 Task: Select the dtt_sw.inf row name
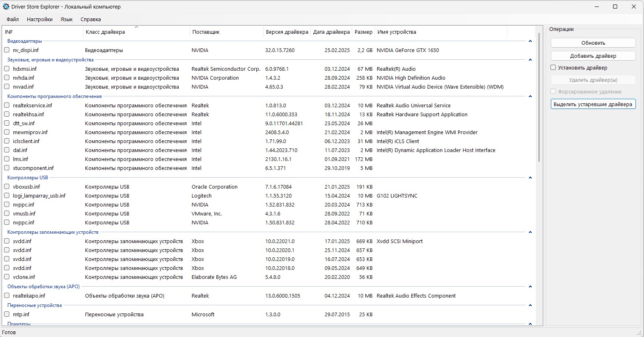(24, 124)
